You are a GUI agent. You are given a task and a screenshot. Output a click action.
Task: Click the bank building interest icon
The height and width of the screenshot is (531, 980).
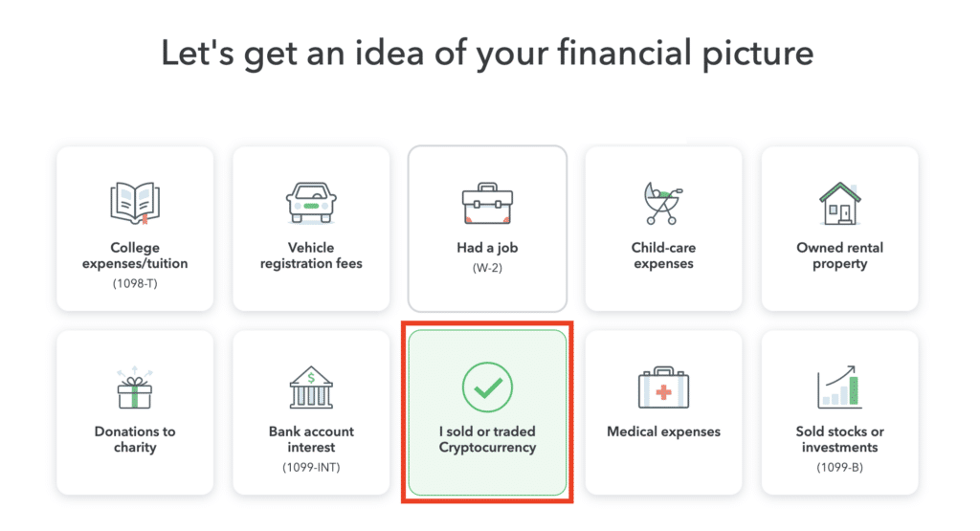311,387
